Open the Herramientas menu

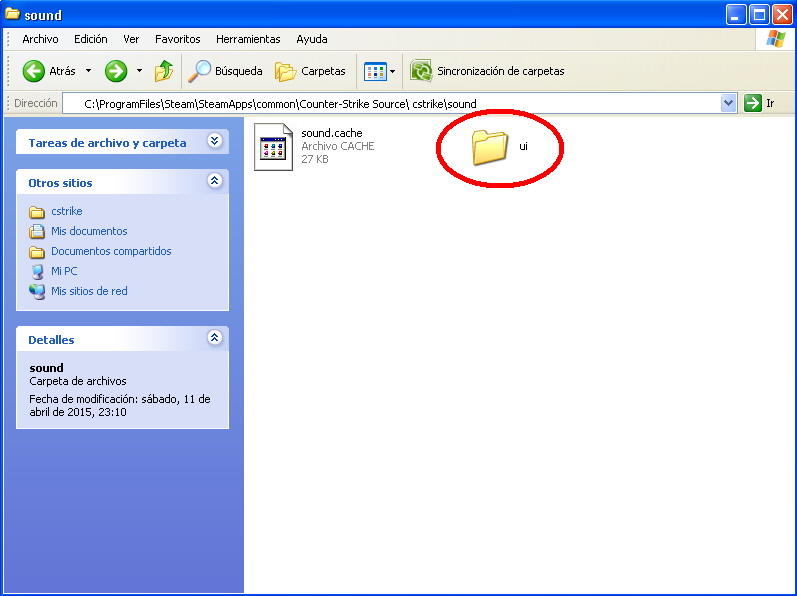click(x=248, y=39)
